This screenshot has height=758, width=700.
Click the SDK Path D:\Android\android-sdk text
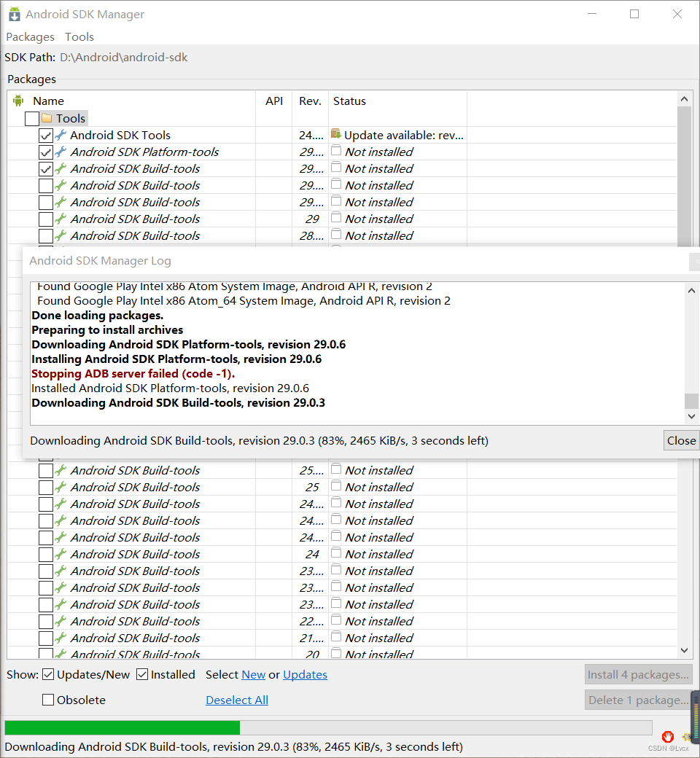coord(123,58)
